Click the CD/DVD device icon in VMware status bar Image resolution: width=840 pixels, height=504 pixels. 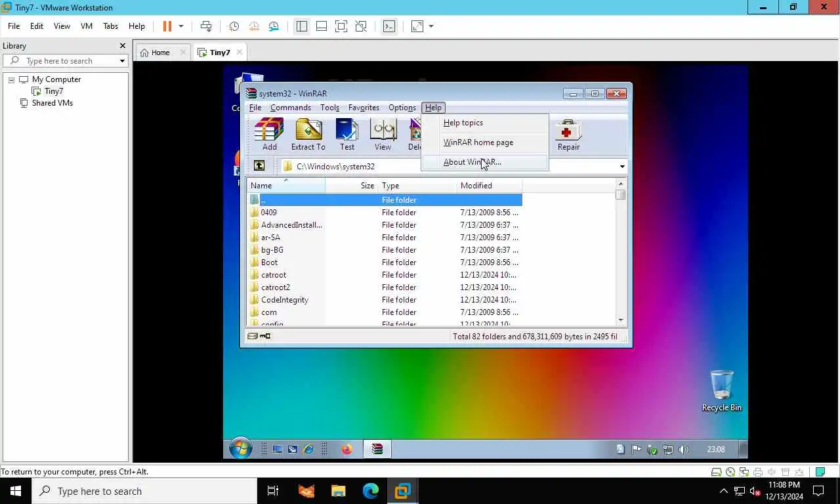730,472
